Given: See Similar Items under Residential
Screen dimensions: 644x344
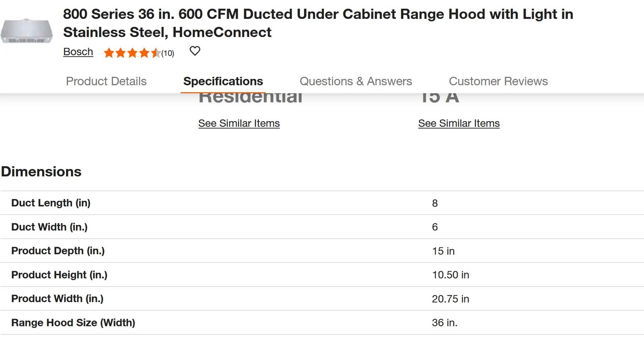Looking at the screenshot, I should (x=239, y=124).
